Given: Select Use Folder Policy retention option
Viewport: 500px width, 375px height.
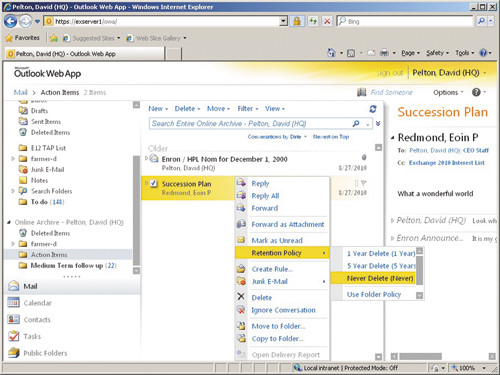Looking at the screenshot, I should (x=374, y=294).
